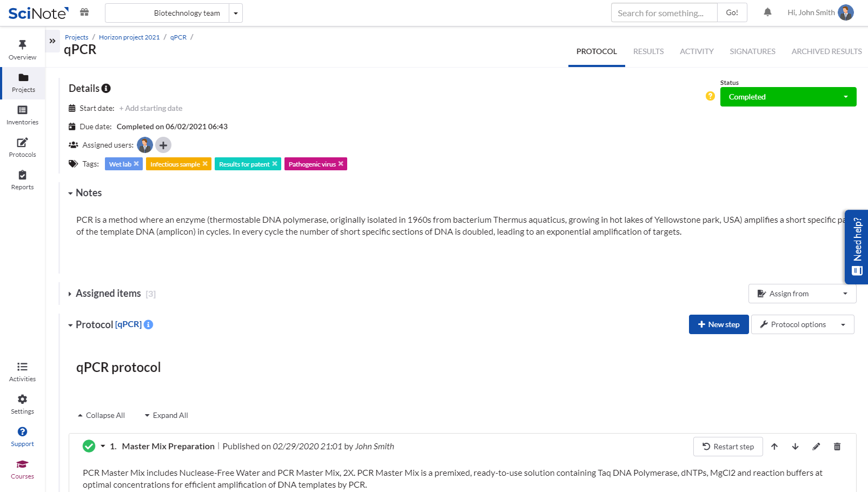This screenshot has width=868, height=492.
Task: Switch to the RESULTS tab
Action: click(648, 51)
